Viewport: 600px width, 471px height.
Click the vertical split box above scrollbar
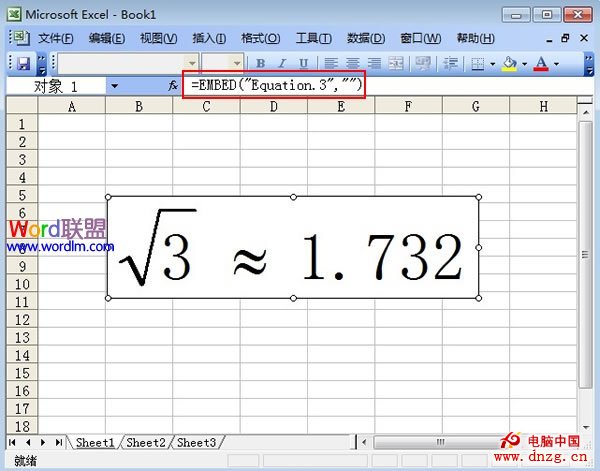point(585,101)
